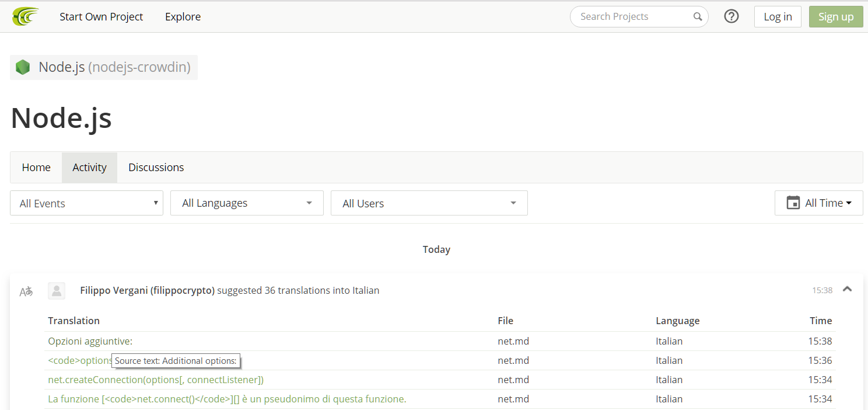
Task: Click the calendar icon beside All Time
Action: (x=793, y=203)
